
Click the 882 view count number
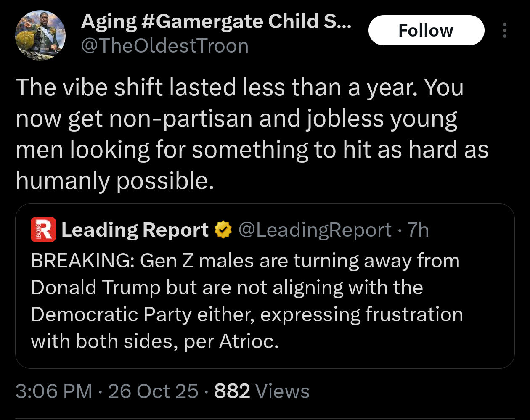click(x=232, y=391)
